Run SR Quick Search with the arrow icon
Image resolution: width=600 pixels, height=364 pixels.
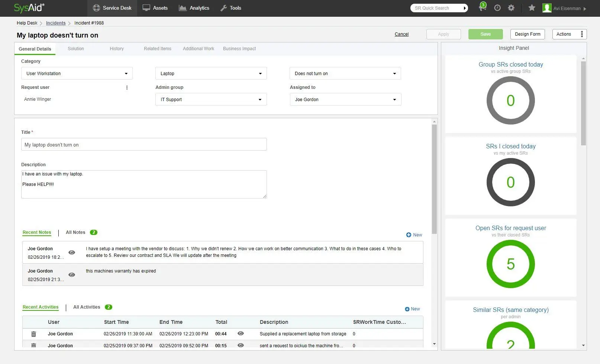point(465,8)
